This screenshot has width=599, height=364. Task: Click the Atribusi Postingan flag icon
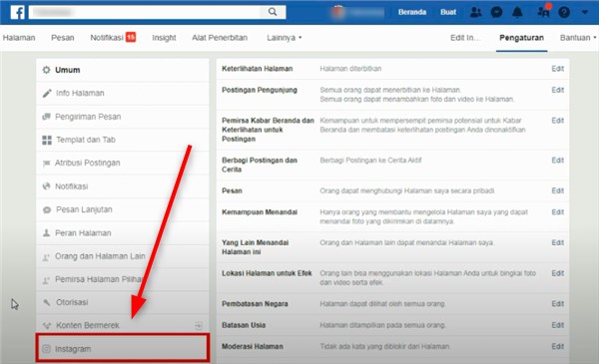pyautogui.click(x=46, y=164)
